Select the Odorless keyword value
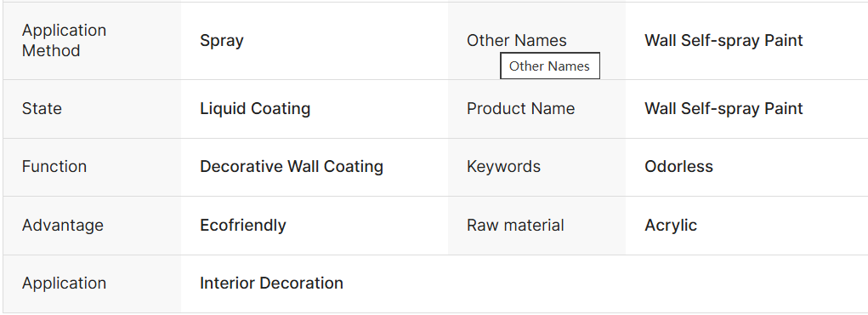This screenshot has height=315, width=868. coord(678,167)
